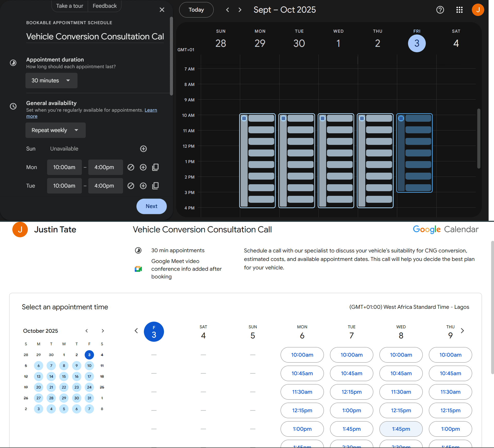Select the Friday 3 date circle in the week view header

[x=417, y=43]
